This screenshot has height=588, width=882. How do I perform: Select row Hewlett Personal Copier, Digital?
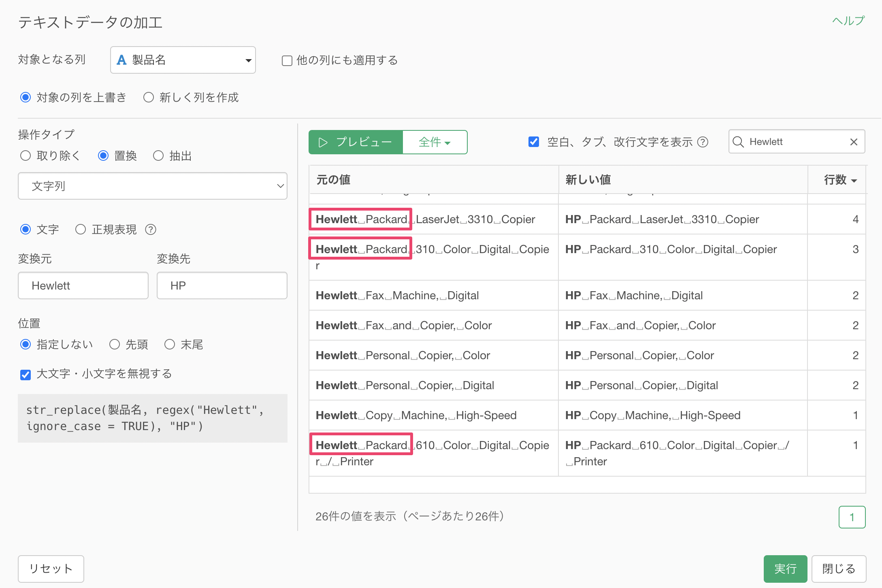pos(587,385)
